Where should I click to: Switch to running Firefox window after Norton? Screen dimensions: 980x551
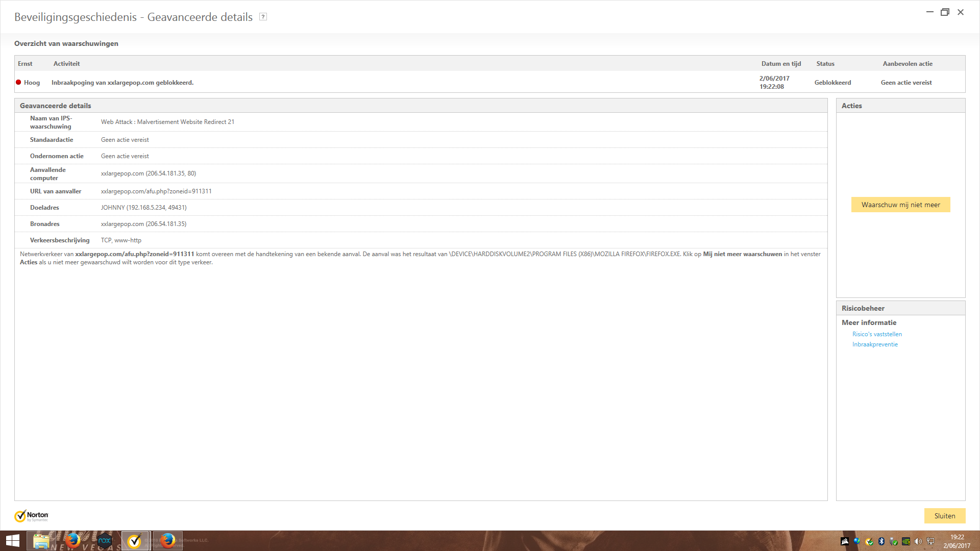167,541
